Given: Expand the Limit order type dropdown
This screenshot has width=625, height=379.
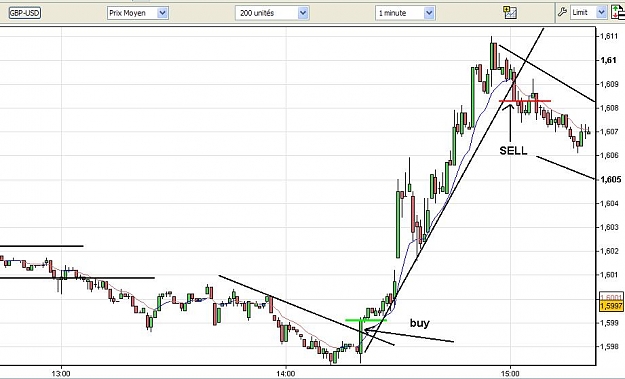Looking at the screenshot, I should click(x=589, y=12).
